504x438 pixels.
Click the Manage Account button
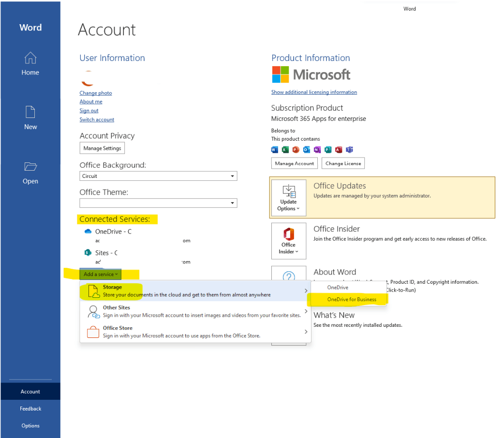point(294,163)
